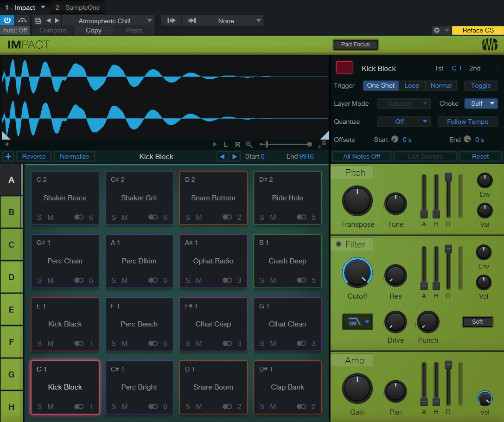Click the Pitch Transpose knob
The image size is (504, 422).
click(357, 201)
